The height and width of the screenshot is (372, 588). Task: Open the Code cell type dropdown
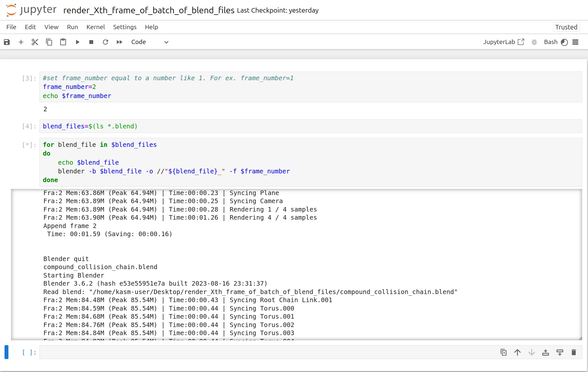pyautogui.click(x=150, y=42)
